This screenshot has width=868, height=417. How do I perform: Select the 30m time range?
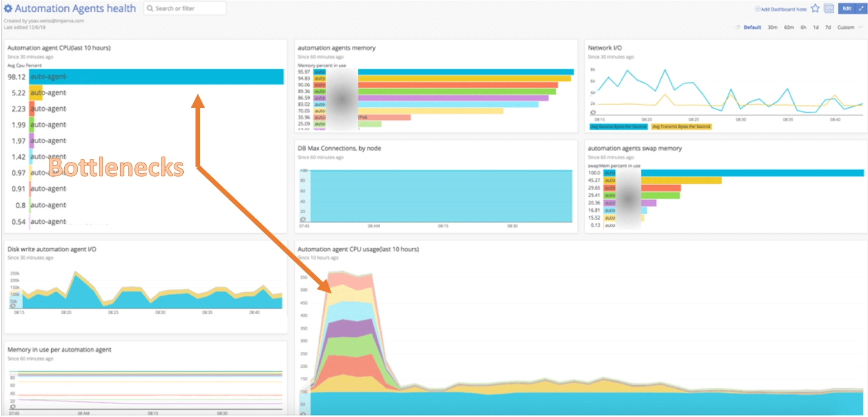pyautogui.click(x=773, y=27)
